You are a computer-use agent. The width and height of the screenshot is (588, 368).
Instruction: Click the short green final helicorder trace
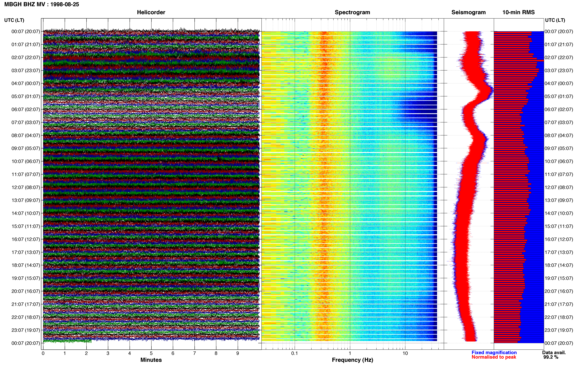pyautogui.click(x=67, y=341)
